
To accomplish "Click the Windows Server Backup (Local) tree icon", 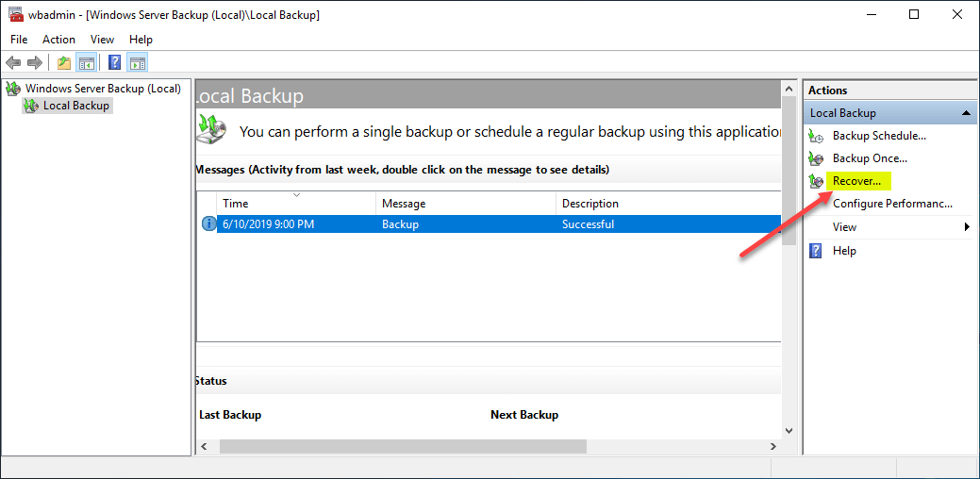I will pyautogui.click(x=13, y=90).
